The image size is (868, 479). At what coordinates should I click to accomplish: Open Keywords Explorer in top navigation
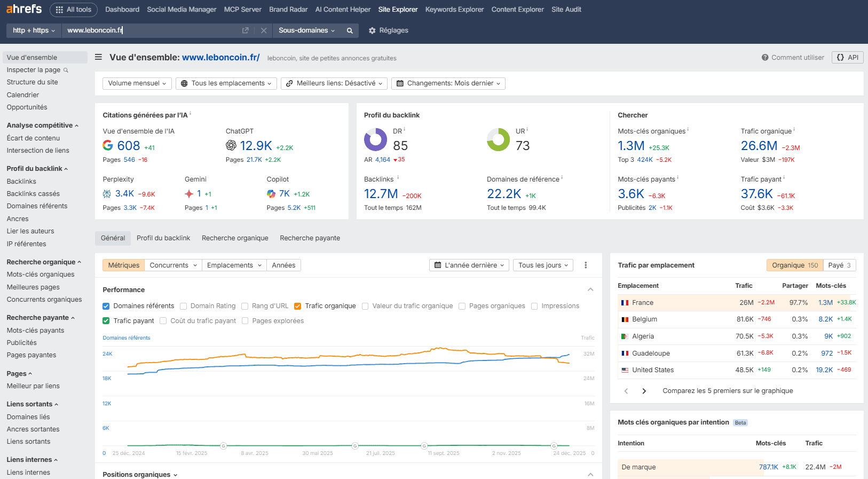(x=454, y=10)
